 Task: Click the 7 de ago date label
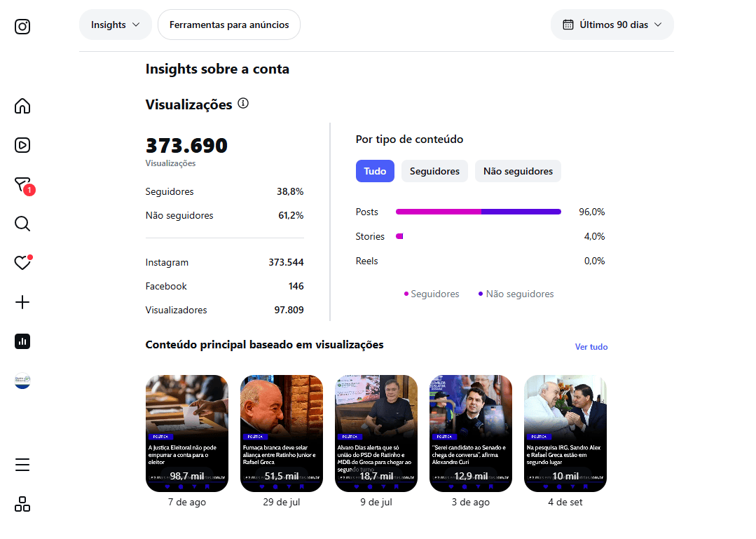point(187,502)
